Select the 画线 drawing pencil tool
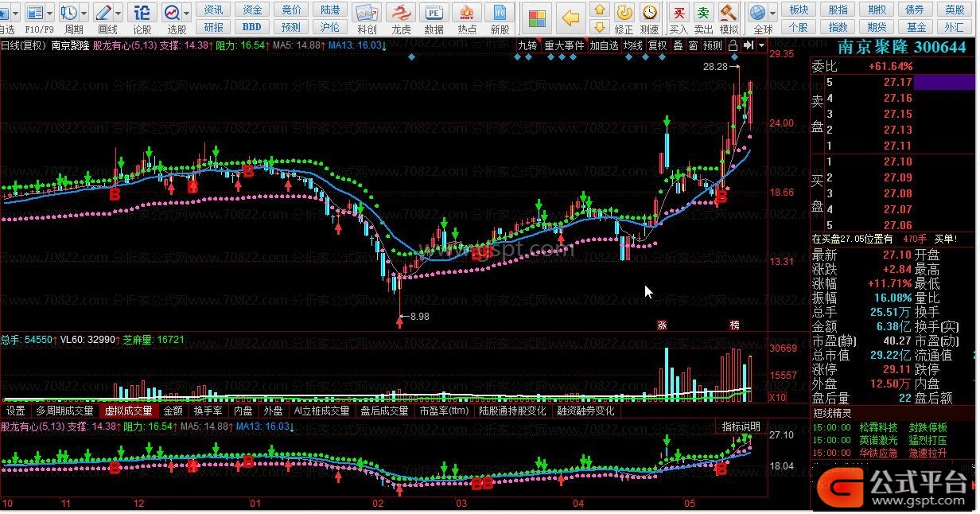This screenshot has height=514, width=980. pos(103,12)
